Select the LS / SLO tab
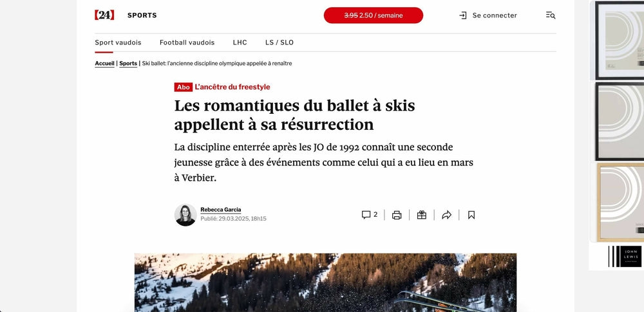 279,42
